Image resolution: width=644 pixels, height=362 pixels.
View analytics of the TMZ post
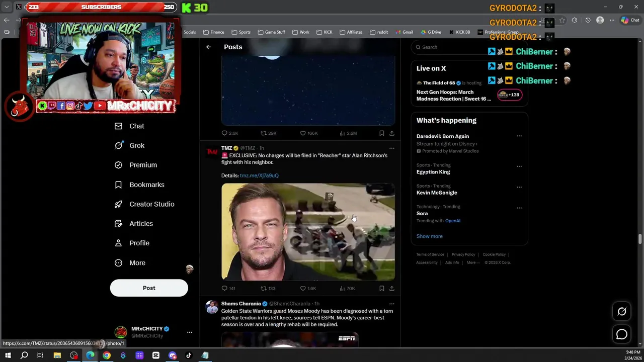click(347, 289)
